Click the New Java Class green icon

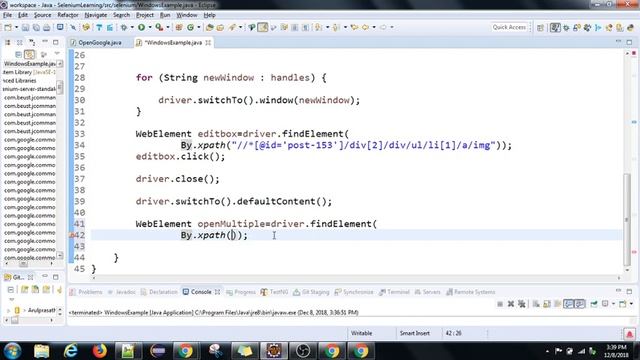click(190, 27)
